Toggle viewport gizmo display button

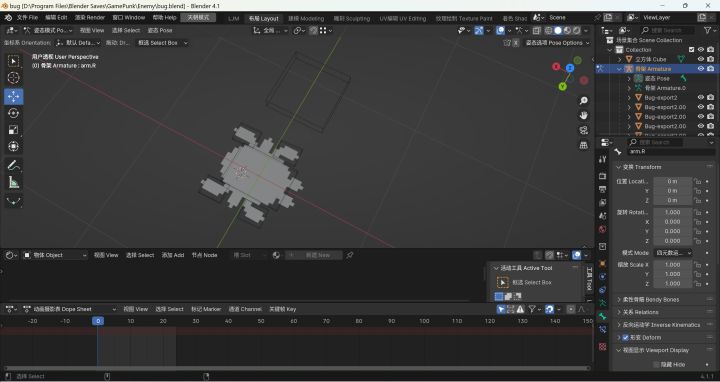(479, 30)
